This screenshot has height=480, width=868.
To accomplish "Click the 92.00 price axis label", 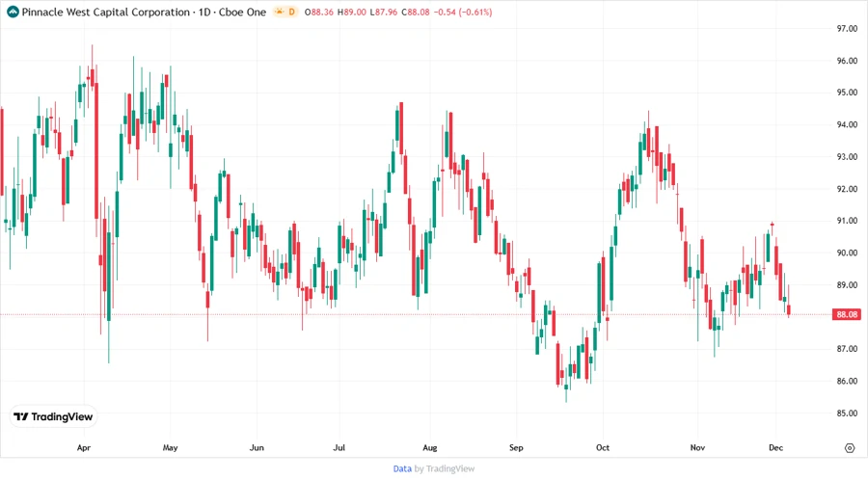I will [847, 189].
